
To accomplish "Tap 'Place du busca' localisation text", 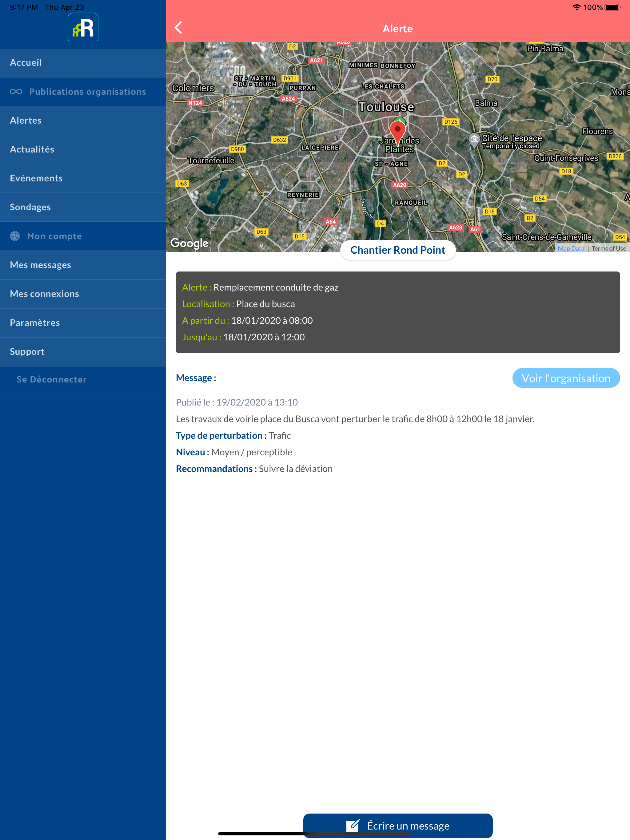I will click(x=265, y=304).
